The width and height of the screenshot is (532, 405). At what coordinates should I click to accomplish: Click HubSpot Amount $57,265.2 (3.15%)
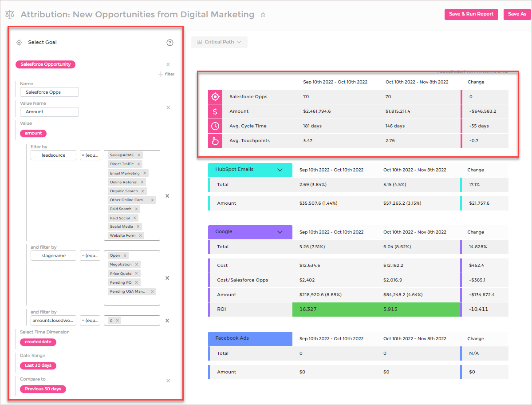coord(402,203)
